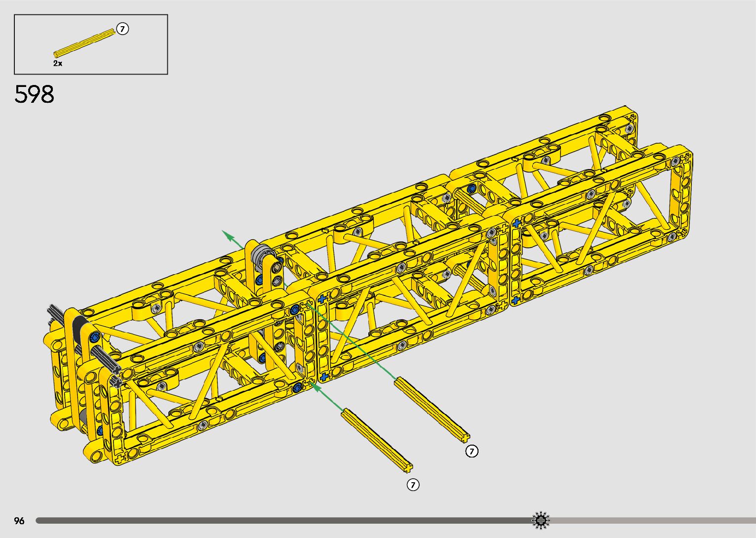Click the page number 96

19,521
